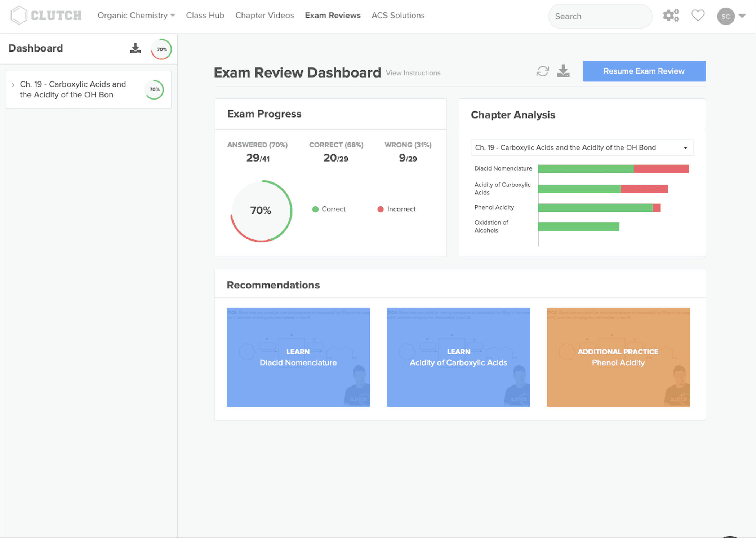Screen dimensions: 756x538
Task: Click the SC user avatar
Action: 725,16
